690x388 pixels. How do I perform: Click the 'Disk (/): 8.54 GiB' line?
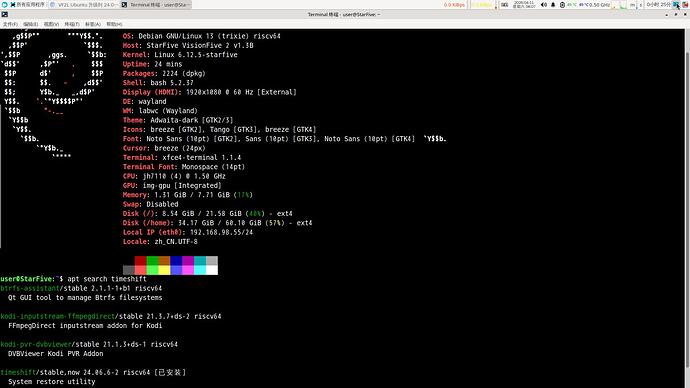tap(207, 213)
